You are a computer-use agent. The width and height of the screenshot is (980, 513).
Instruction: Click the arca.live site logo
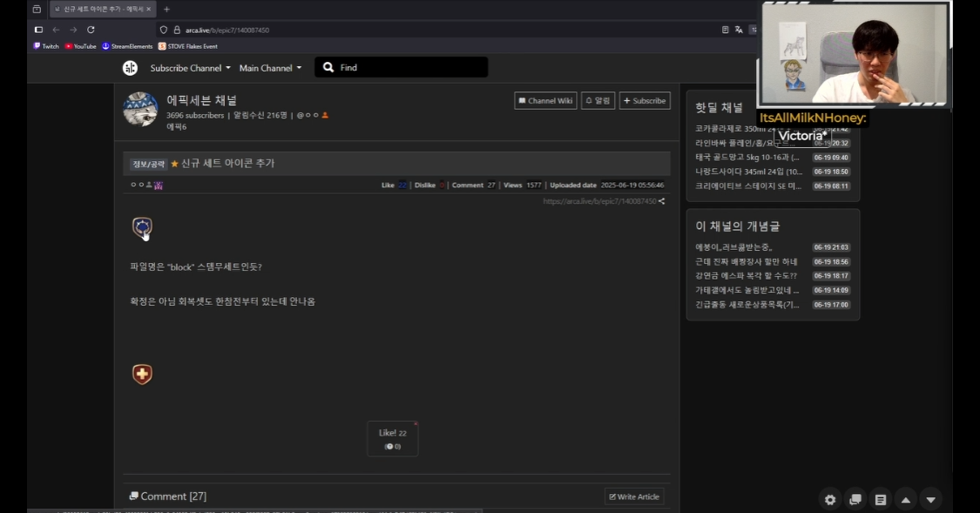(130, 67)
